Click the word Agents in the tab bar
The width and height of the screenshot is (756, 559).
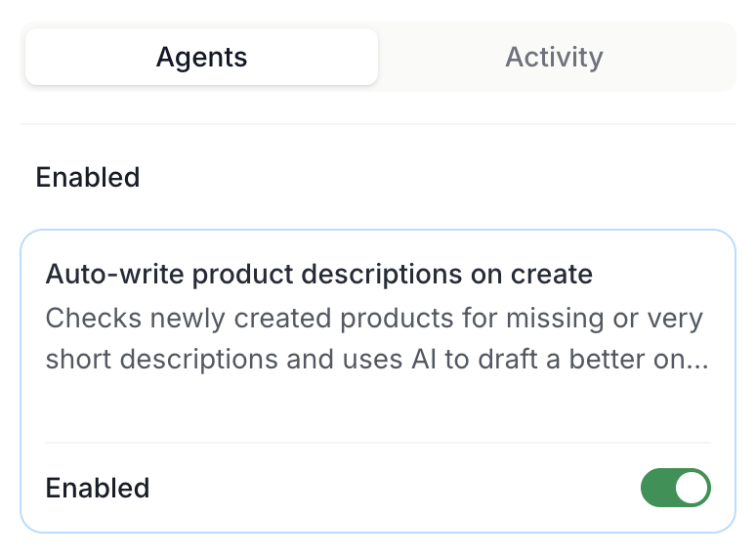point(201,58)
